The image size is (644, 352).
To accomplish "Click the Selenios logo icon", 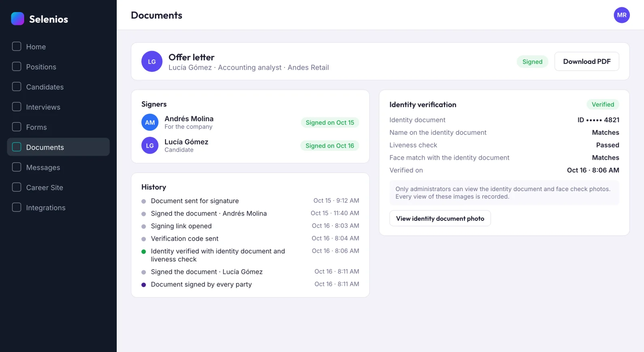I will pyautogui.click(x=18, y=19).
